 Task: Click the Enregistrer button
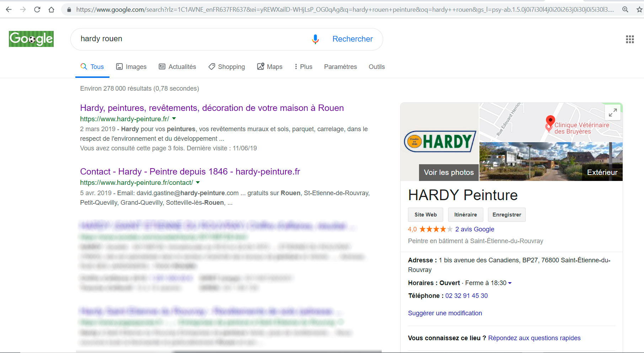pos(507,215)
